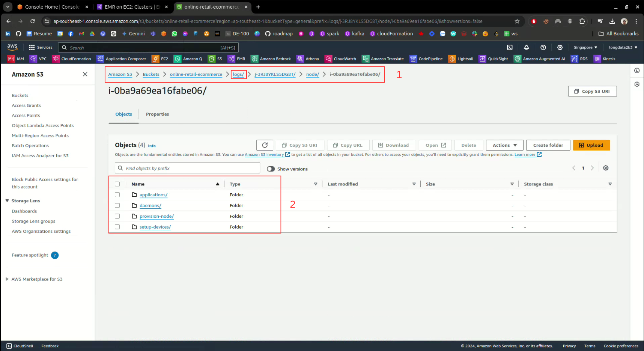Open AWS CloudShell icon in top bar
644x351 pixels.
(510, 48)
